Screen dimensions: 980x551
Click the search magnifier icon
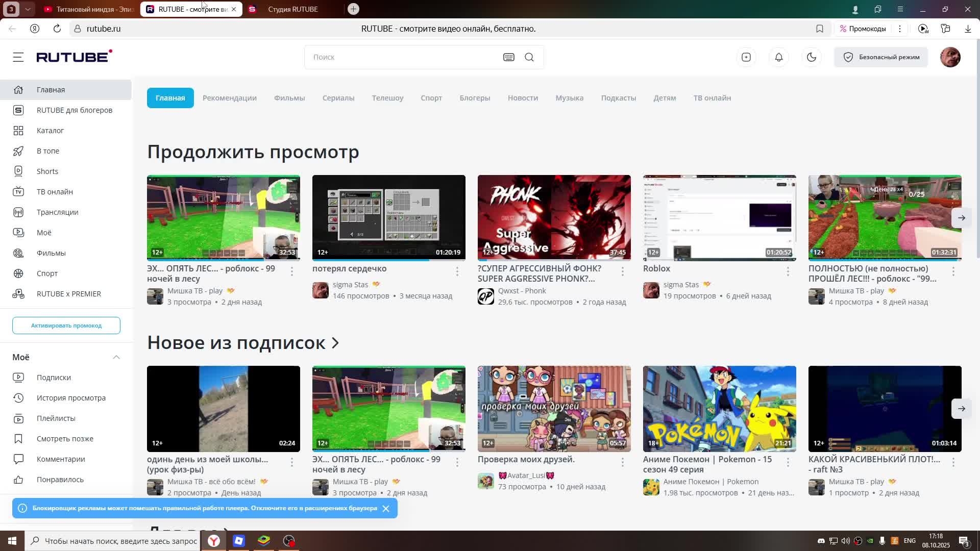pyautogui.click(x=529, y=57)
